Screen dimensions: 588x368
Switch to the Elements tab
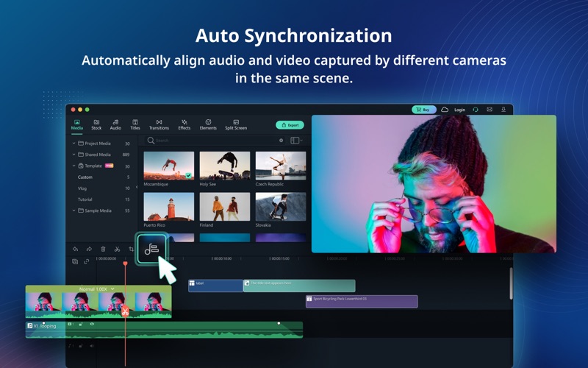point(208,124)
